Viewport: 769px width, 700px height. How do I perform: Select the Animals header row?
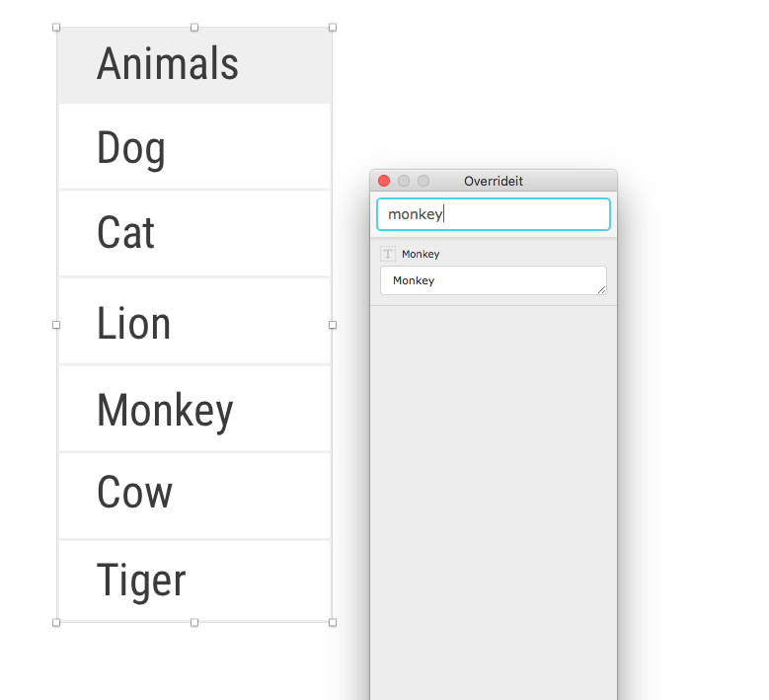[x=194, y=65]
